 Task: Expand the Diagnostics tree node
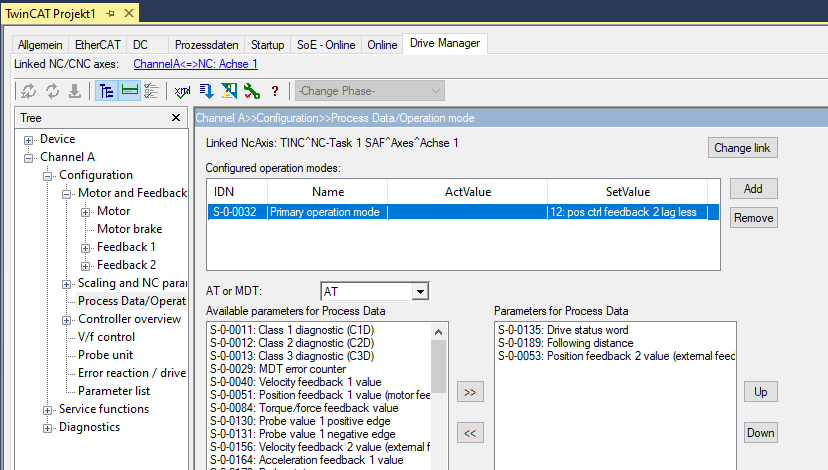pyautogui.click(x=48, y=428)
